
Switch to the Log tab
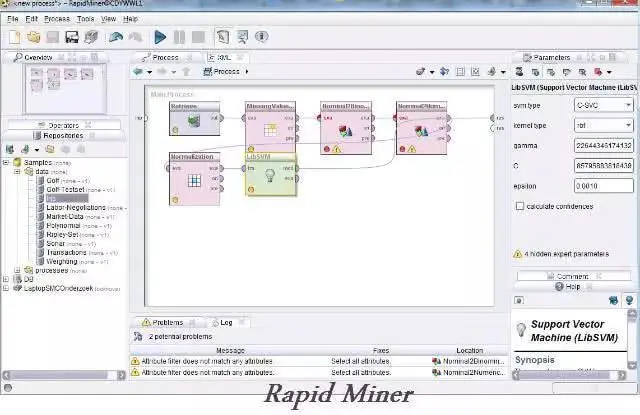[x=226, y=322]
